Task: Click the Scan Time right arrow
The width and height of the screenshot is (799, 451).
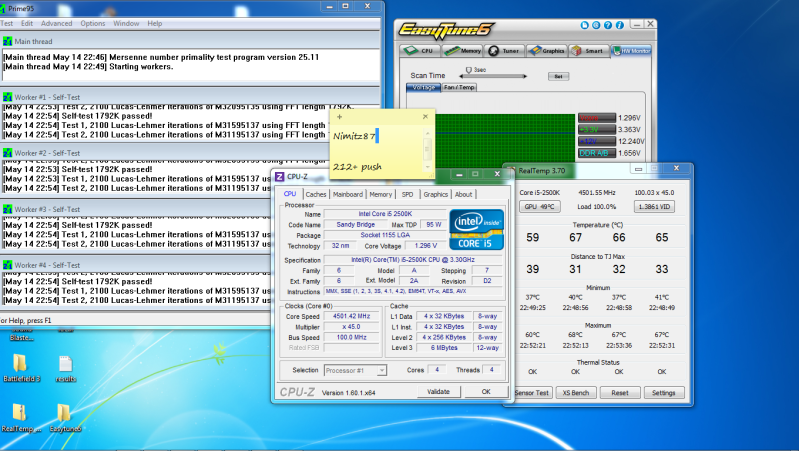Action: (524, 76)
